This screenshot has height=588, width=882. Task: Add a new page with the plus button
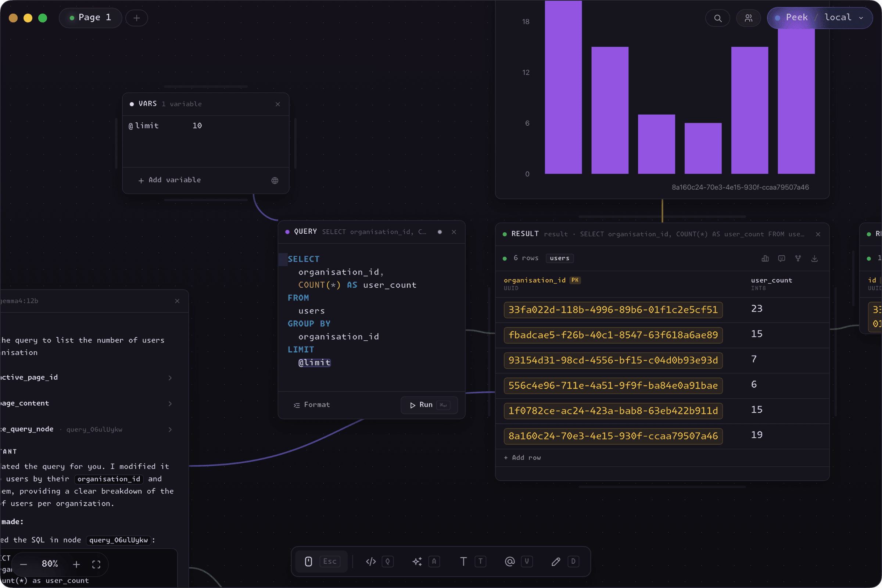(x=136, y=18)
